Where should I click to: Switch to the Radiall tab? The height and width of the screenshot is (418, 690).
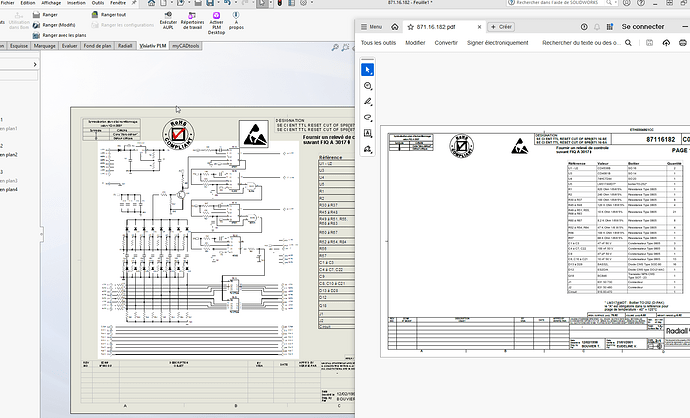click(125, 46)
